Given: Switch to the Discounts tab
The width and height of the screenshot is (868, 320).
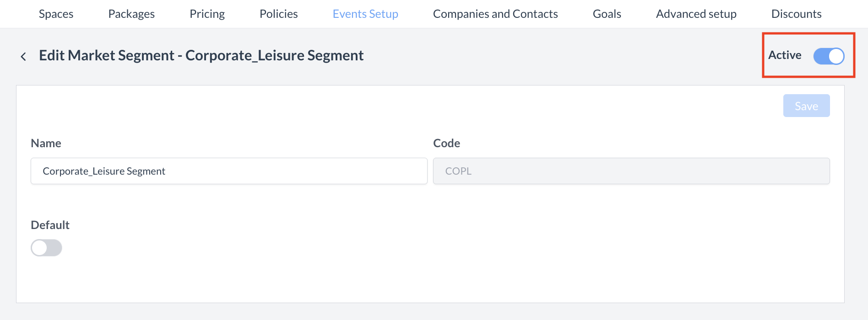Looking at the screenshot, I should click(x=796, y=14).
